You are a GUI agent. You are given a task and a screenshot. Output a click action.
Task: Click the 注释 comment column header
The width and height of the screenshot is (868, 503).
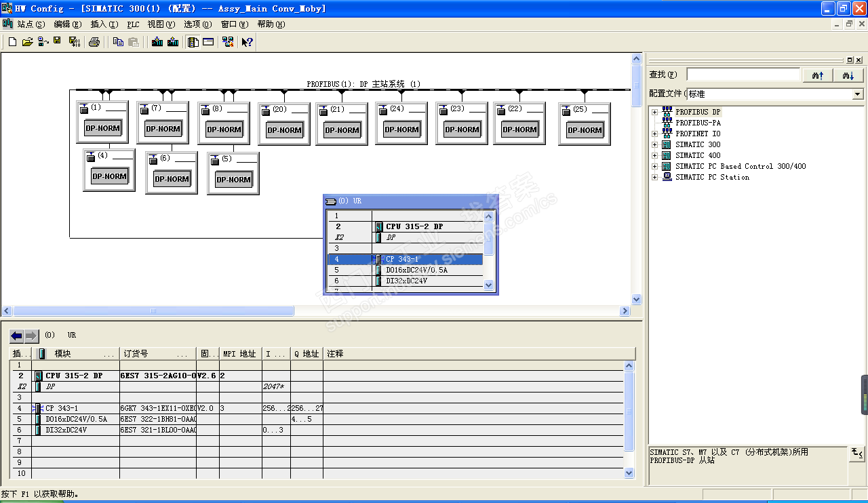(x=479, y=354)
